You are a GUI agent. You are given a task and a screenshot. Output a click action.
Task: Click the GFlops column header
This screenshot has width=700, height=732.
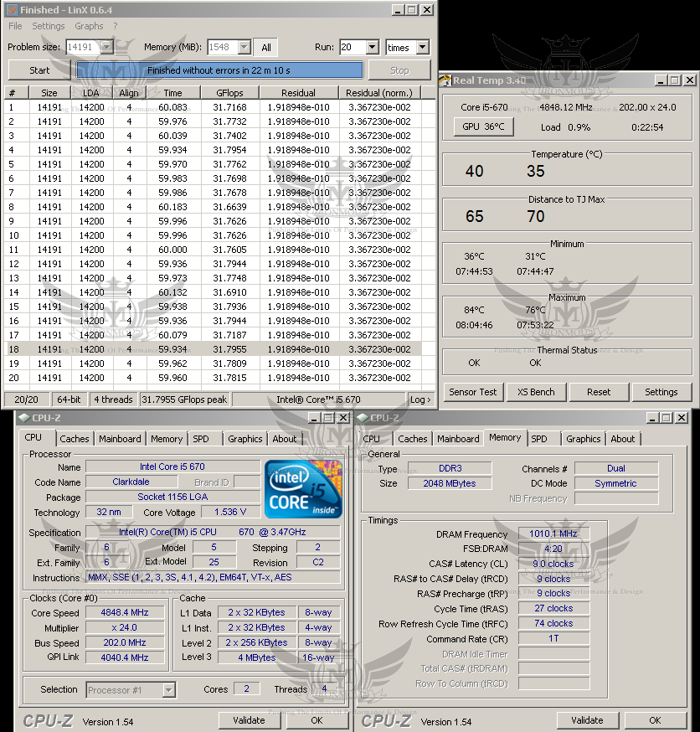229,93
